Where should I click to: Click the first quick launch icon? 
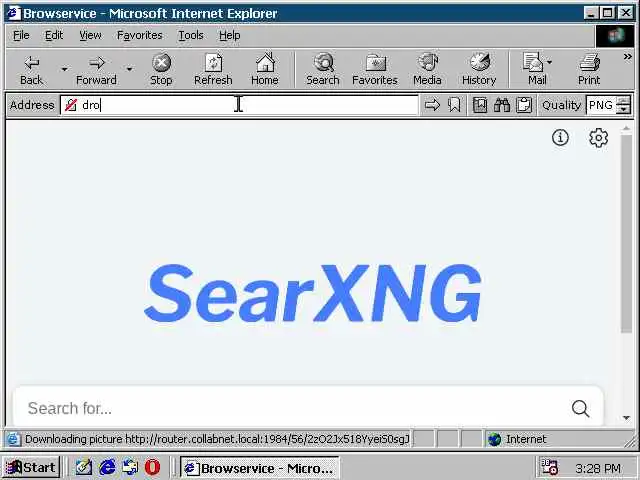click(84, 467)
